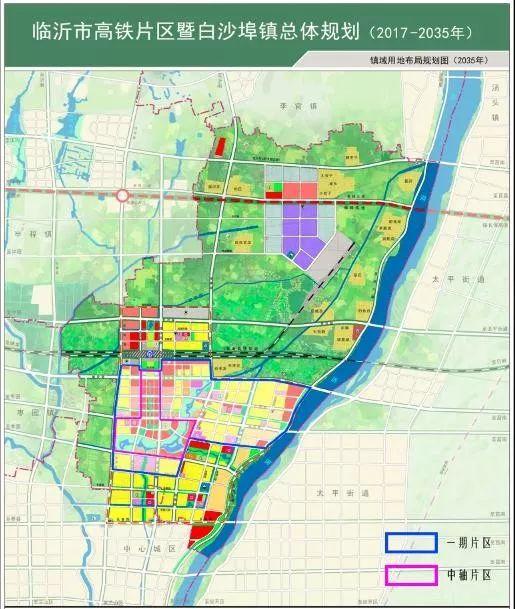515x609 pixels.
Task: Click the 中轴片区 legend label
Action: click(469, 575)
